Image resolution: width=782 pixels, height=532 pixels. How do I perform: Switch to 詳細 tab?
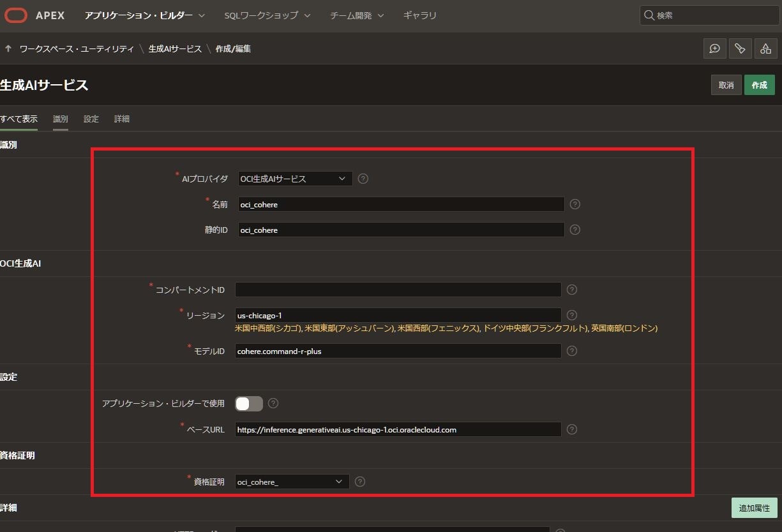click(x=122, y=119)
